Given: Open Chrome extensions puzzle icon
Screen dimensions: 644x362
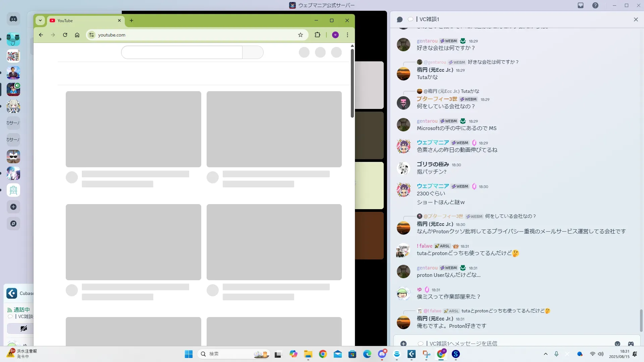Looking at the screenshot, I should pyautogui.click(x=317, y=35).
